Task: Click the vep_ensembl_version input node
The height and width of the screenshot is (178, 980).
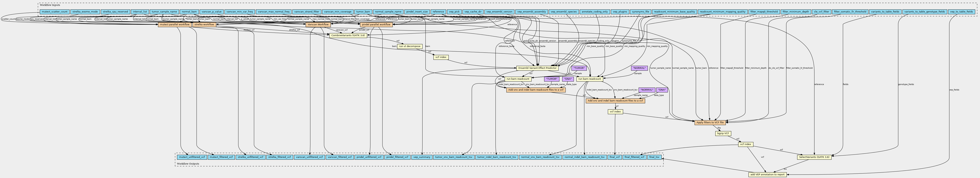Action: [499, 12]
